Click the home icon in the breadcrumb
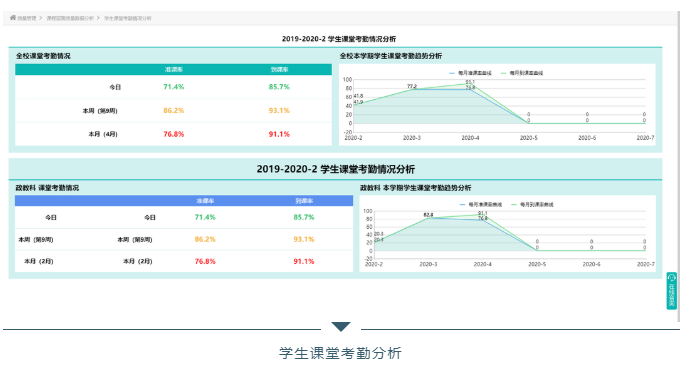This screenshot has height=368, width=689. pos(13,18)
